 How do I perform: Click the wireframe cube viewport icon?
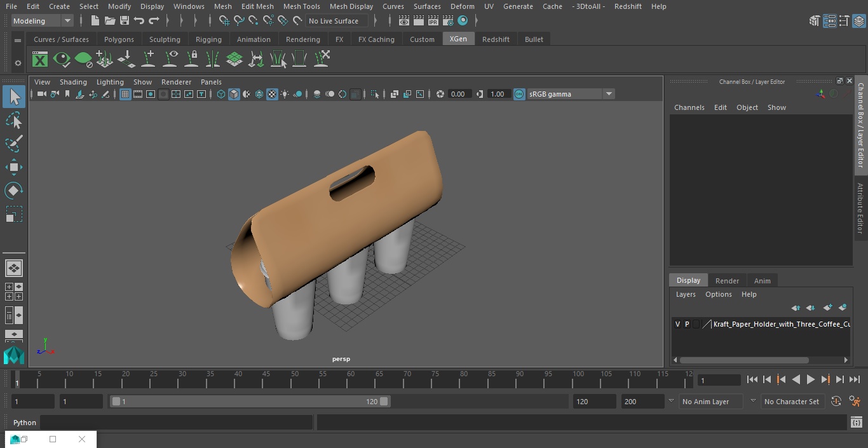pyautogui.click(x=221, y=94)
